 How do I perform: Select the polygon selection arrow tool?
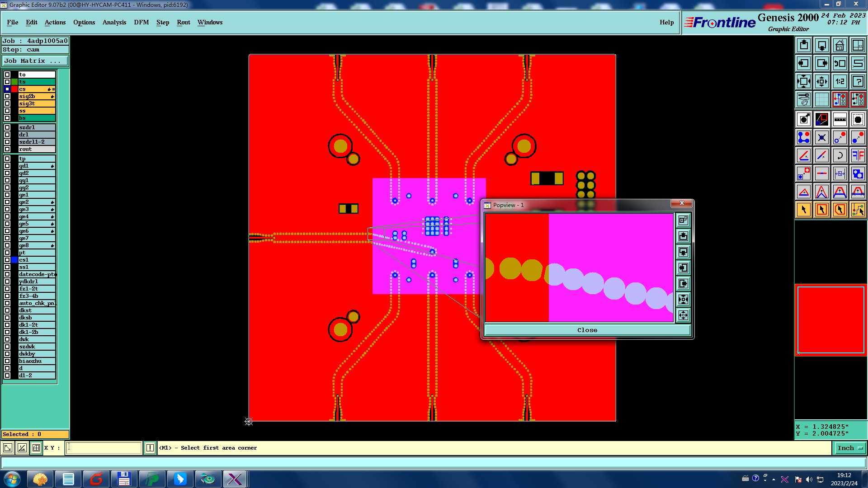[840, 210]
